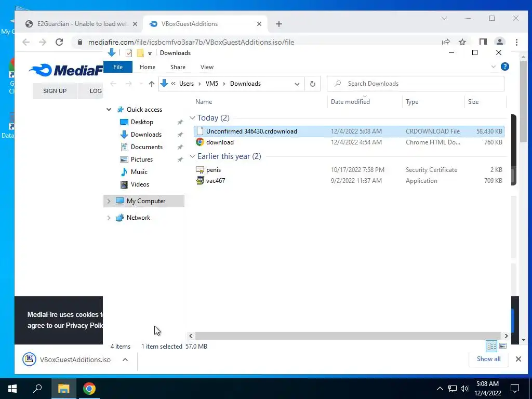Open a new Chrome tab
Viewport: 532px width, 399px height.
(x=278, y=24)
